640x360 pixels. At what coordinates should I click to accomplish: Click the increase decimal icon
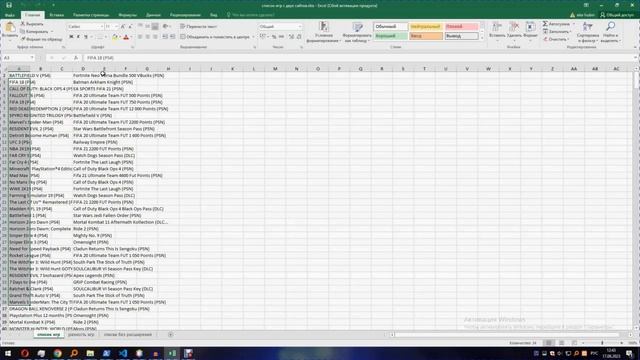coord(291,37)
